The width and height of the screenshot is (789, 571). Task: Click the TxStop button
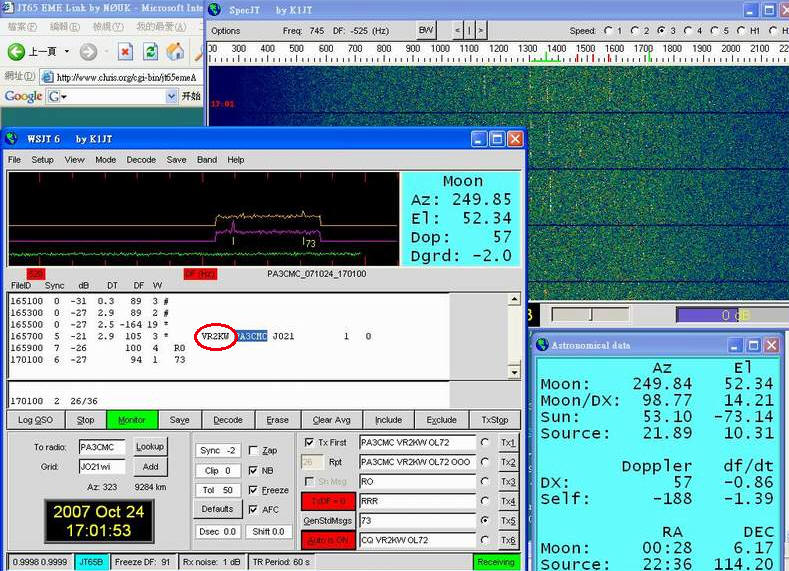pyautogui.click(x=495, y=420)
